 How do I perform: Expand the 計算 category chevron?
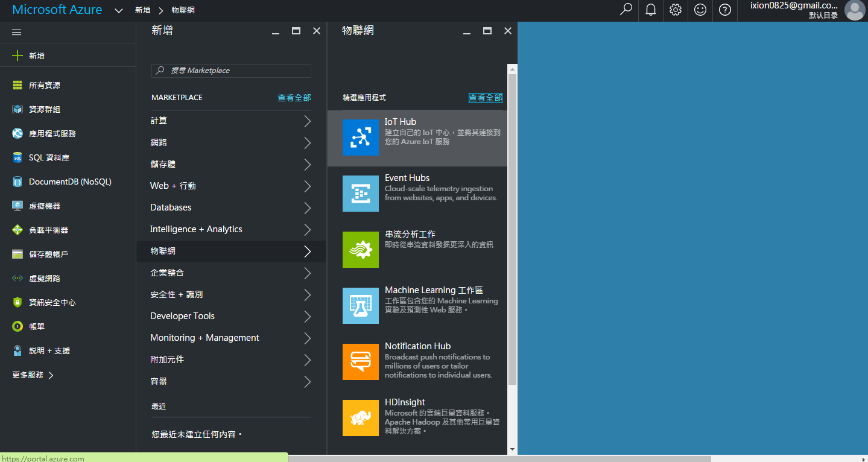(x=308, y=121)
